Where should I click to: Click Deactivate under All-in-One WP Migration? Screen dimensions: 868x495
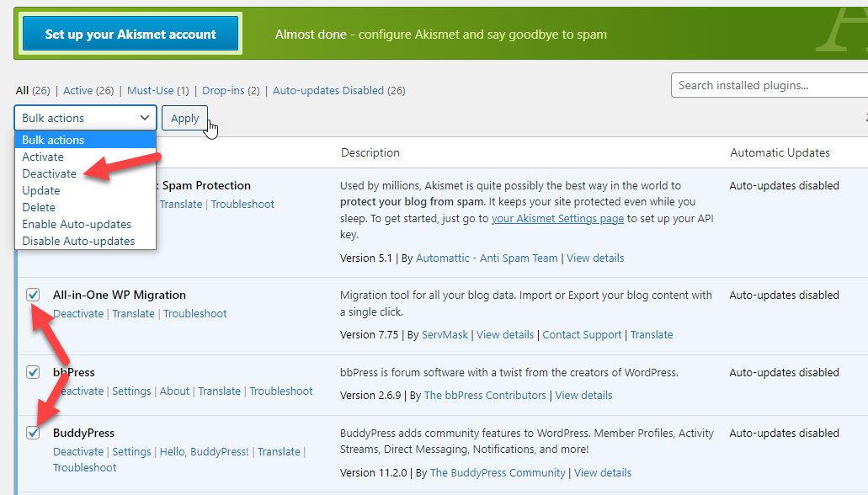coord(78,313)
